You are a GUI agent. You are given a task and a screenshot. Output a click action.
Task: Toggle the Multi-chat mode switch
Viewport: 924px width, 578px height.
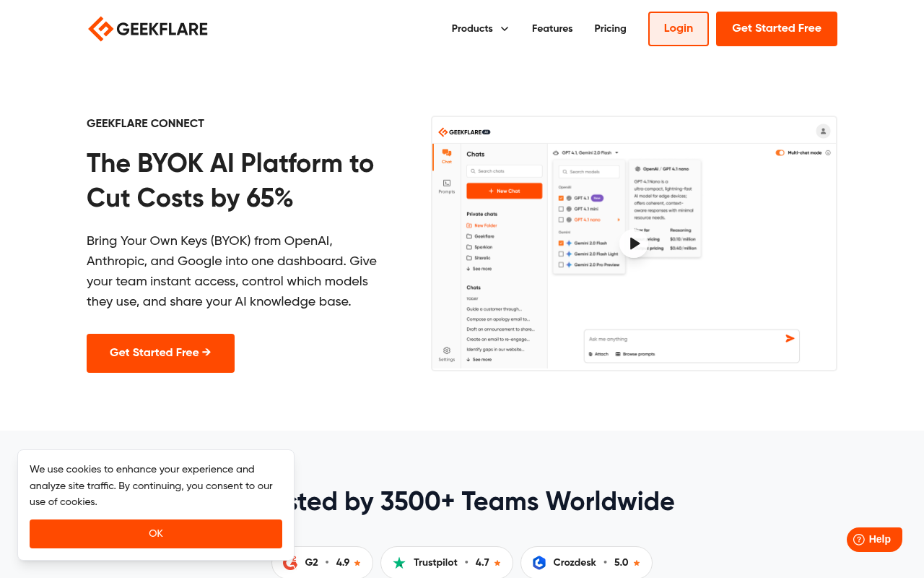point(780,153)
